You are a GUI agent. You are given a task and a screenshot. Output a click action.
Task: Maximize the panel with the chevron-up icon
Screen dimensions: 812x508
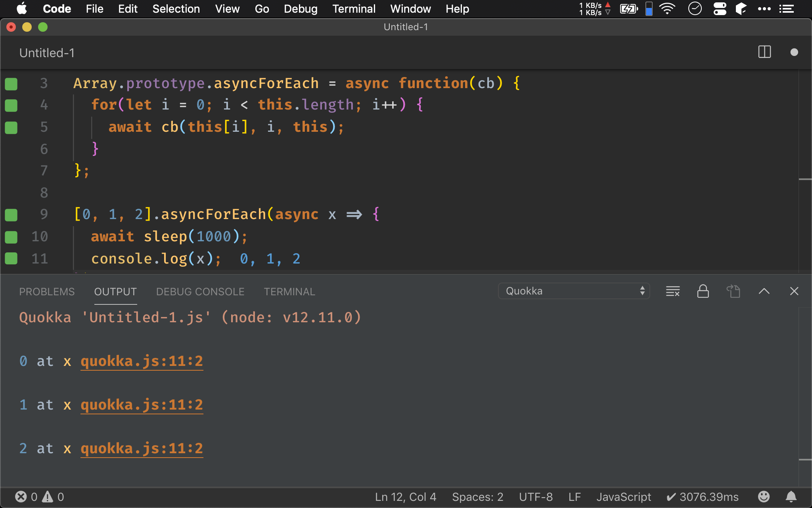(764, 291)
